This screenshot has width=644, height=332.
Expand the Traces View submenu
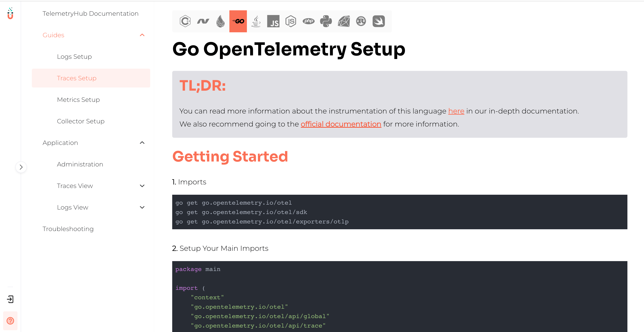(142, 186)
